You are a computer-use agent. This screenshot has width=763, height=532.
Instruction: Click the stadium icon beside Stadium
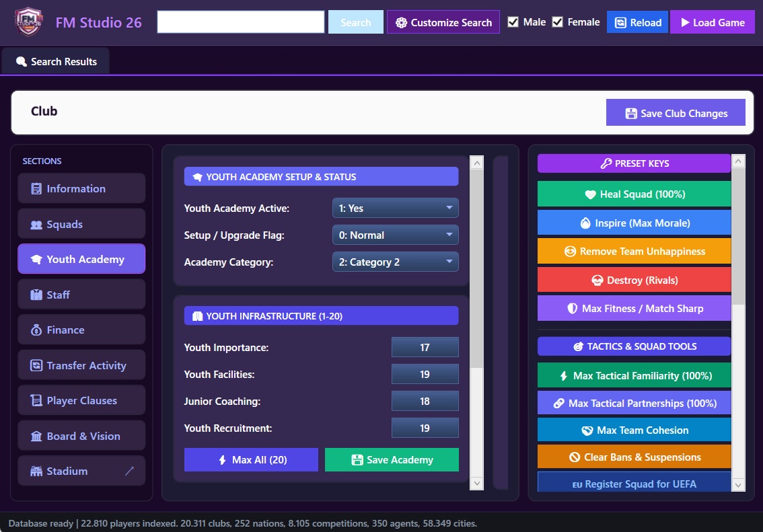(36, 471)
